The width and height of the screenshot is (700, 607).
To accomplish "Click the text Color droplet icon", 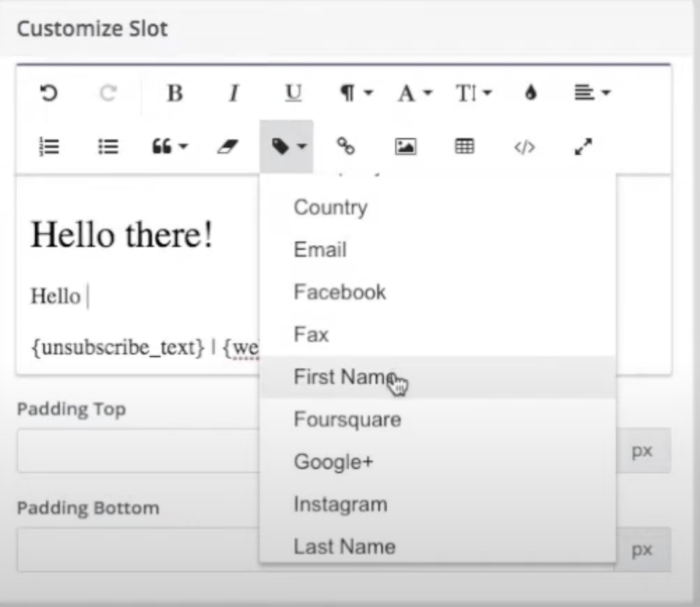I will pos(531,92).
